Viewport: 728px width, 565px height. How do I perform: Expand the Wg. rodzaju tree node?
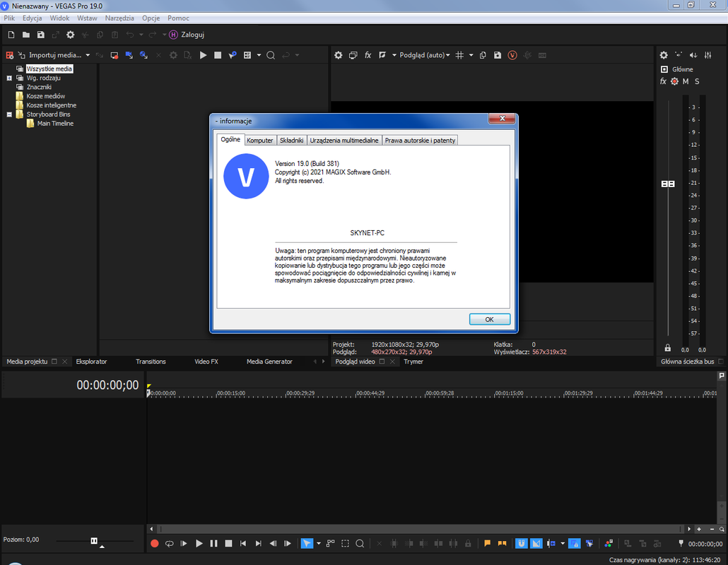(x=9, y=78)
